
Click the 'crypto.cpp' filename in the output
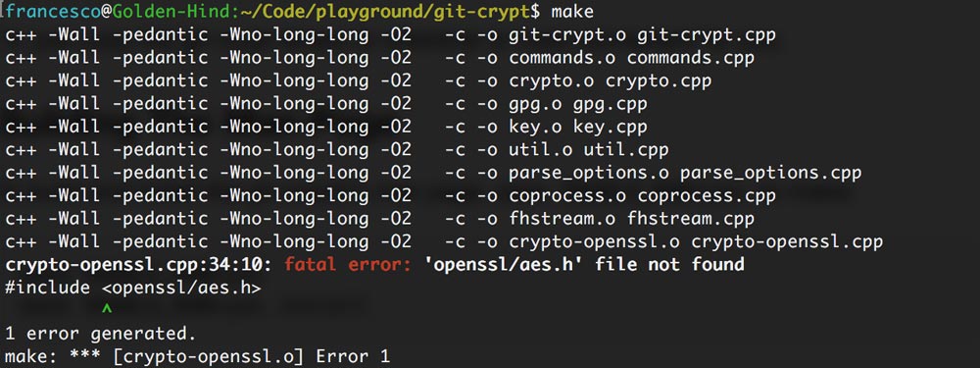tap(659, 81)
